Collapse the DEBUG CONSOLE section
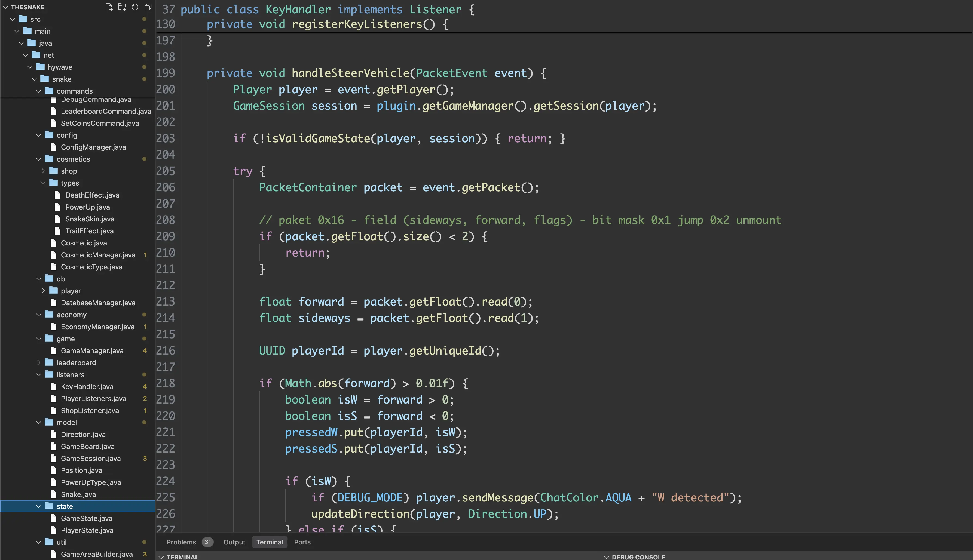 [x=606, y=557]
